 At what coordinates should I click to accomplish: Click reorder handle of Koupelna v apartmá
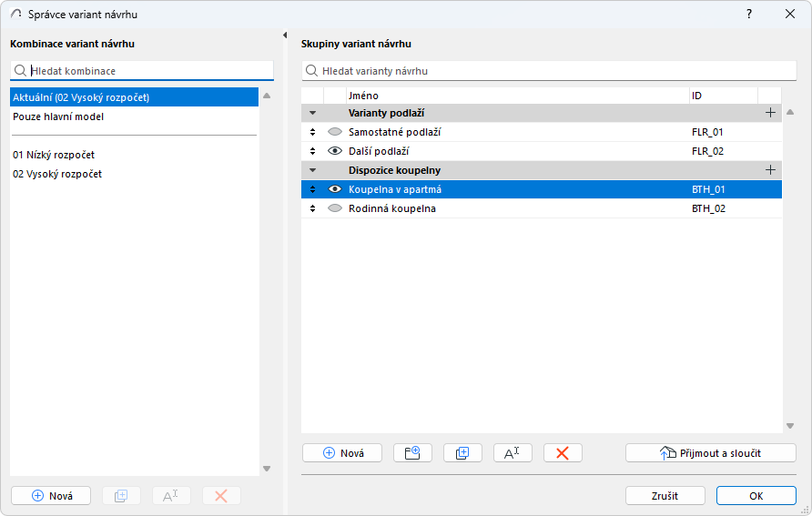[x=313, y=189]
